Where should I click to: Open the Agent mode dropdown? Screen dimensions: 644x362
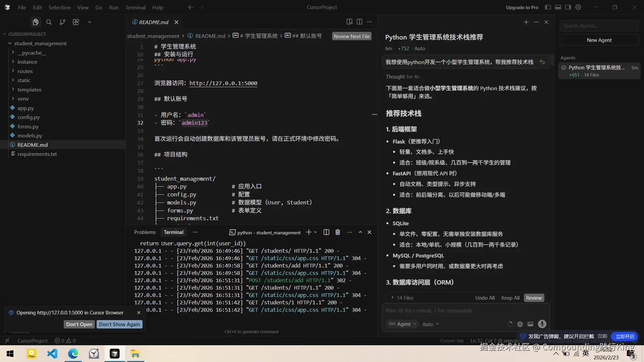tap(402, 324)
